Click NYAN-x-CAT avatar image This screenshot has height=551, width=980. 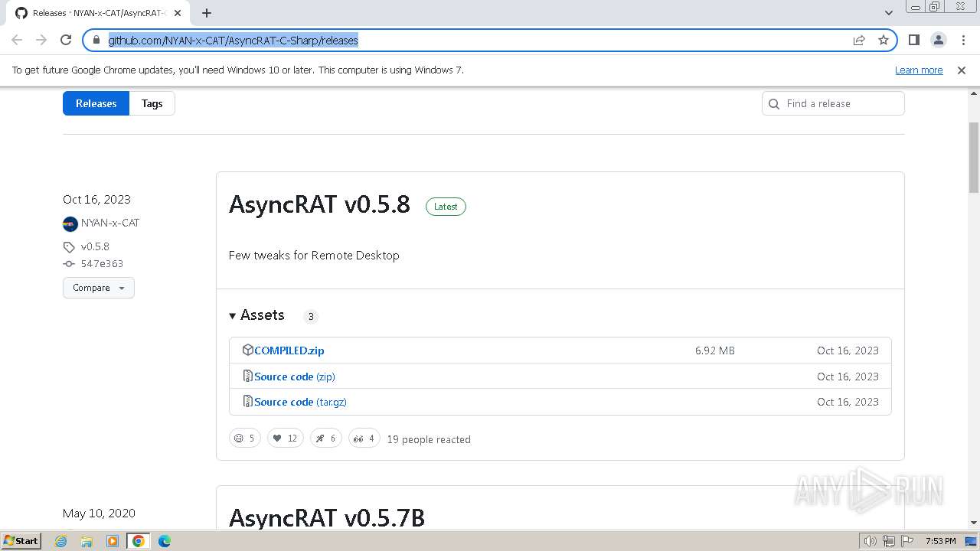[70, 223]
